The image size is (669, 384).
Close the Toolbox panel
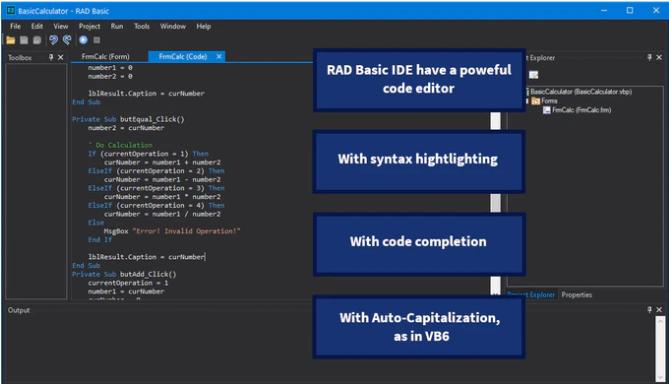click(61, 57)
